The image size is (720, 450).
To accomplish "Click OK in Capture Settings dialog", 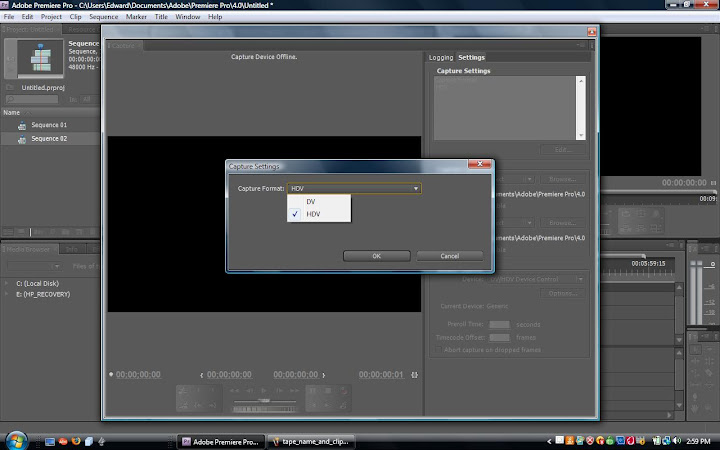I will point(376,256).
